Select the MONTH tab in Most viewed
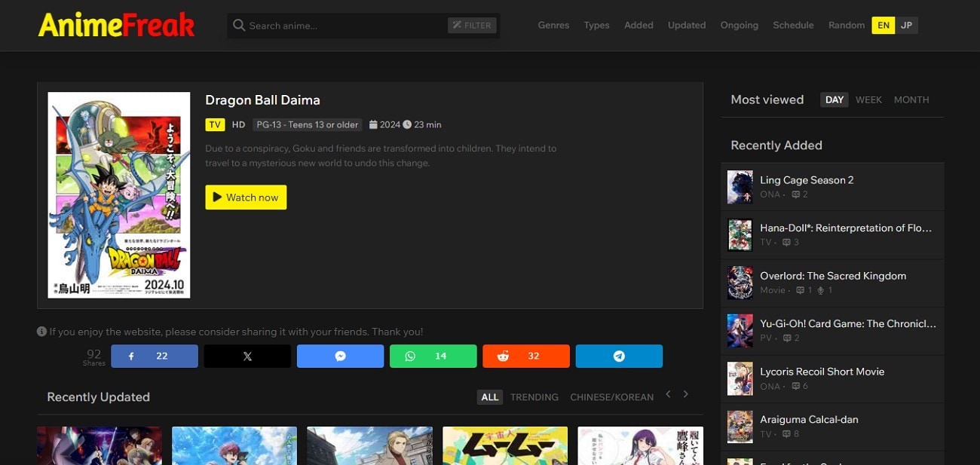The height and width of the screenshot is (465, 980). 911,99
